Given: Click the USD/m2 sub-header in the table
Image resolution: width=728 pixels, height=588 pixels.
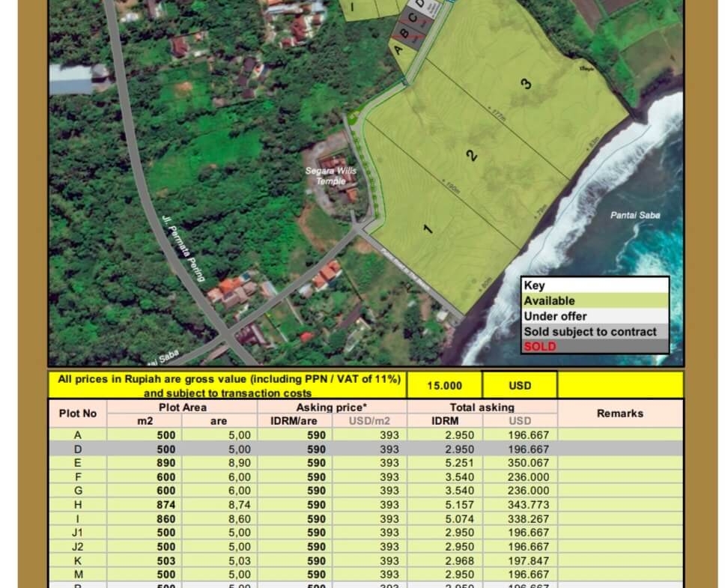Looking at the screenshot, I should click(x=369, y=421).
